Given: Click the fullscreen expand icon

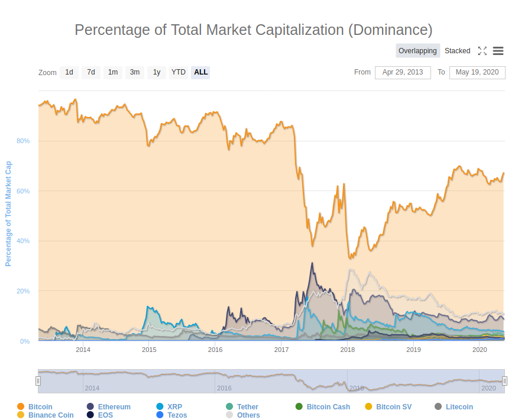Looking at the screenshot, I should (x=483, y=51).
